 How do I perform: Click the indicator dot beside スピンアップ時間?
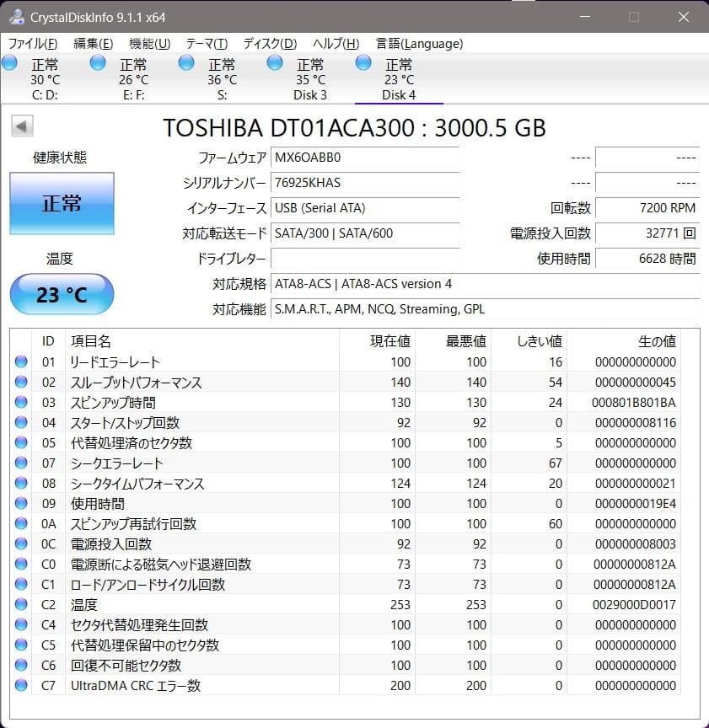pos(21,402)
